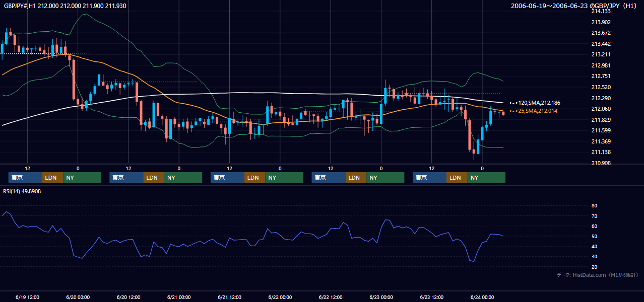Click the 6/20 00:00 time axis label
Screen dimensions: 644x302
pyautogui.click(x=78, y=297)
